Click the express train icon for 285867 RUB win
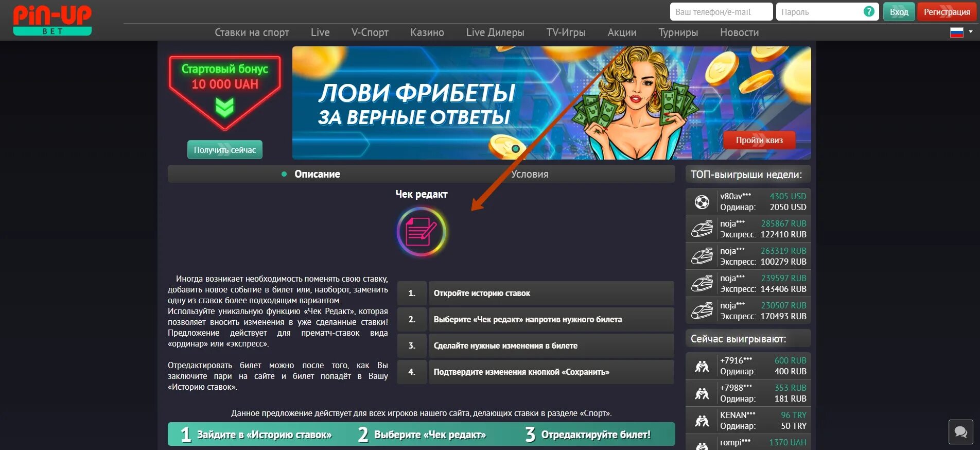The image size is (980, 450). (x=702, y=229)
